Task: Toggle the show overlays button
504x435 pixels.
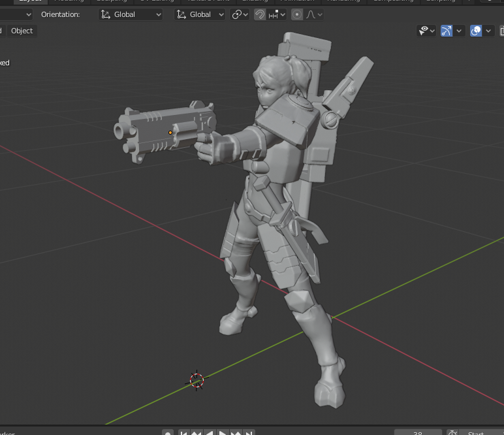Action: point(476,31)
